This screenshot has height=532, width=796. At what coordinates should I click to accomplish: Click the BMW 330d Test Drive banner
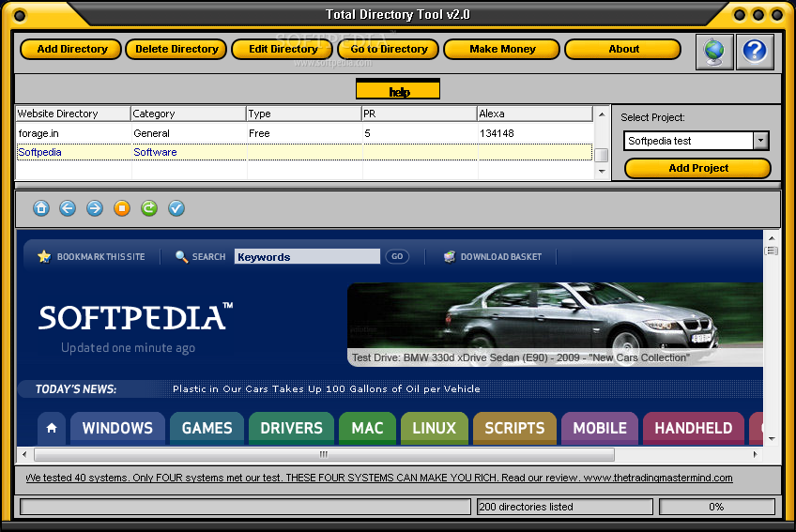tap(556, 325)
